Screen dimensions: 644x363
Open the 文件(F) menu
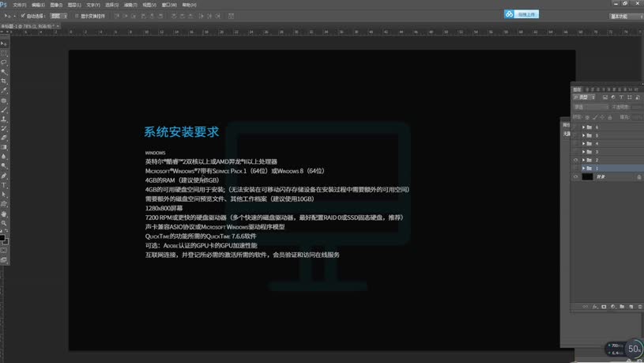click(x=19, y=5)
